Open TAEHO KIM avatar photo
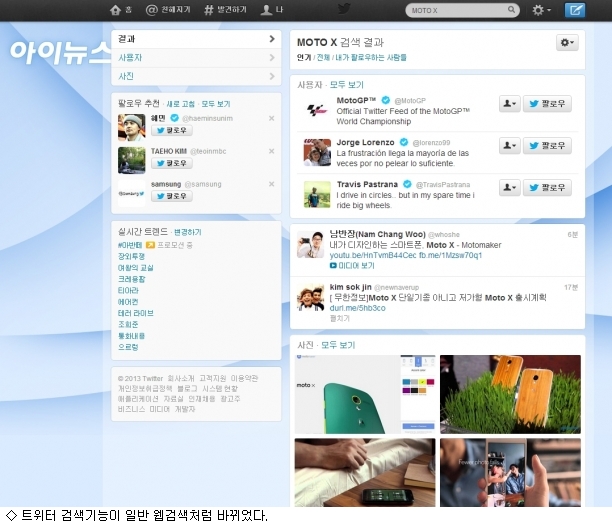The height and width of the screenshot is (527, 612). pos(132,160)
